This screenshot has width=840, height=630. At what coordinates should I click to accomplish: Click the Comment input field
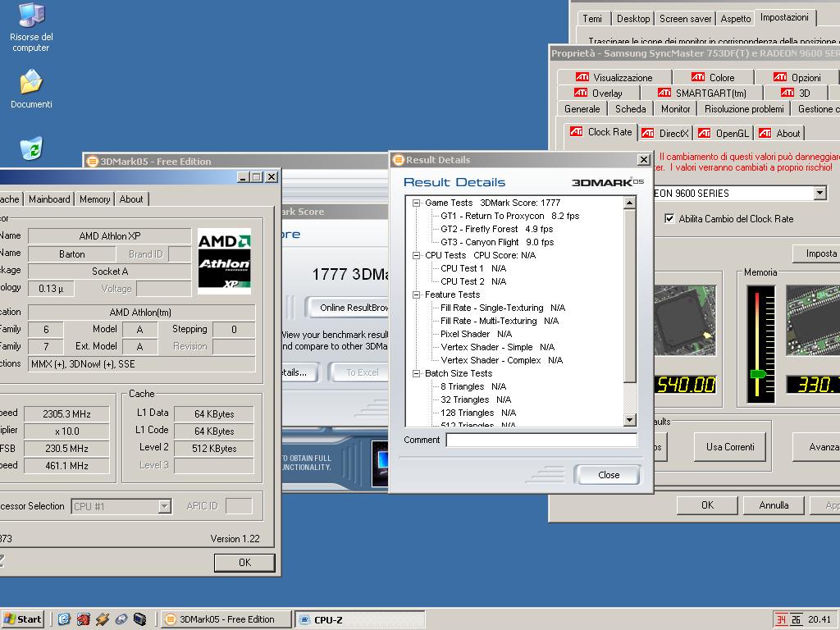point(541,440)
